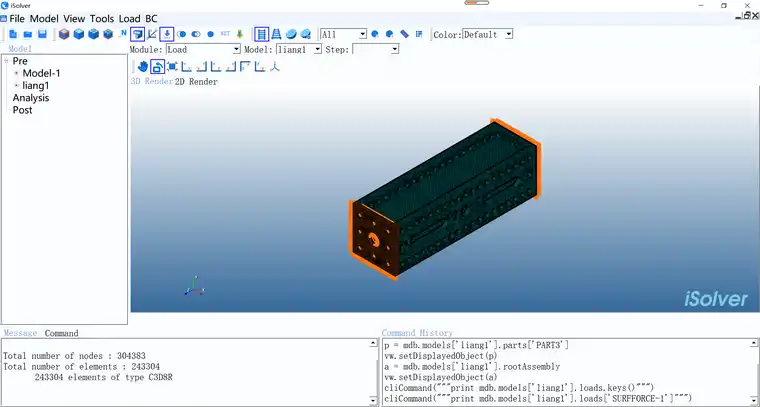
Task: Click the Command History tab label
Action: coord(417,333)
